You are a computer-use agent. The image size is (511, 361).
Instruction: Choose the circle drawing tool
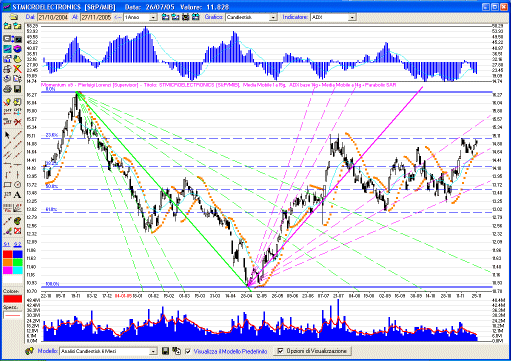click(17, 185)
